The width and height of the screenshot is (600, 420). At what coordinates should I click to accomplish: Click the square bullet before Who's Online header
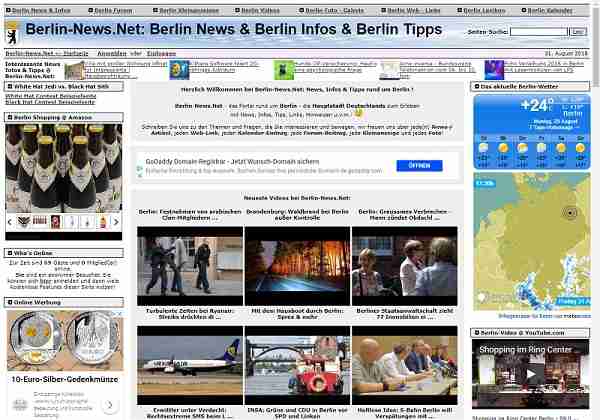10,253
